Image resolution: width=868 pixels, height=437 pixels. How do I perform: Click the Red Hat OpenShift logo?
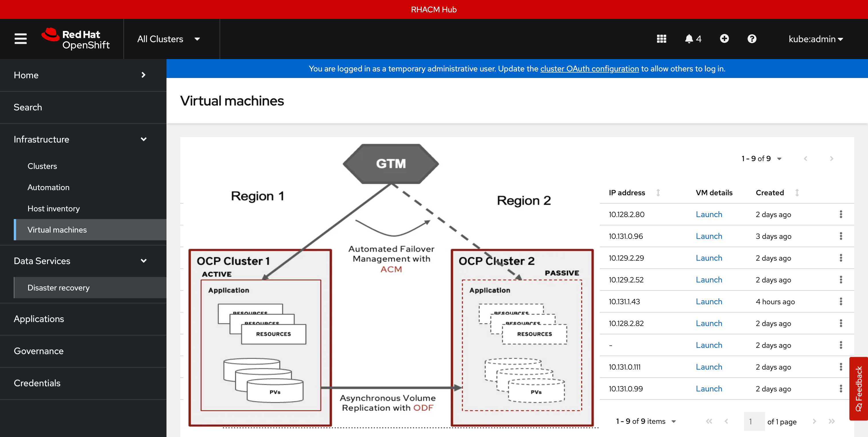pos(75,39)
